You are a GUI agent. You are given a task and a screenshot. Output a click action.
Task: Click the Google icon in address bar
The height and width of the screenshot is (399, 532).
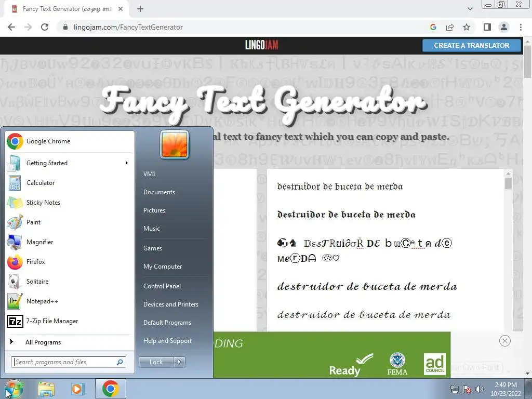click(x=433, y=27)
